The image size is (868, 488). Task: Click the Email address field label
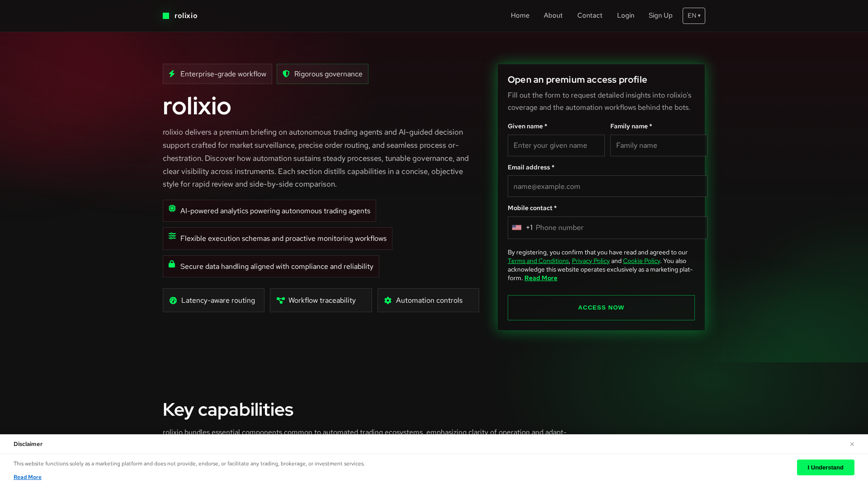[531, 168]
